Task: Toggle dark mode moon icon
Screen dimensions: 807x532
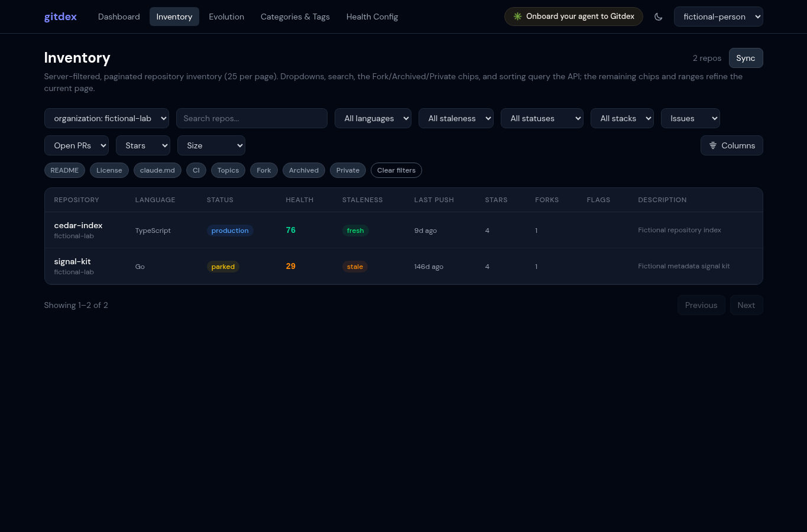Action: pyautogui.click(x=658, y=17)
